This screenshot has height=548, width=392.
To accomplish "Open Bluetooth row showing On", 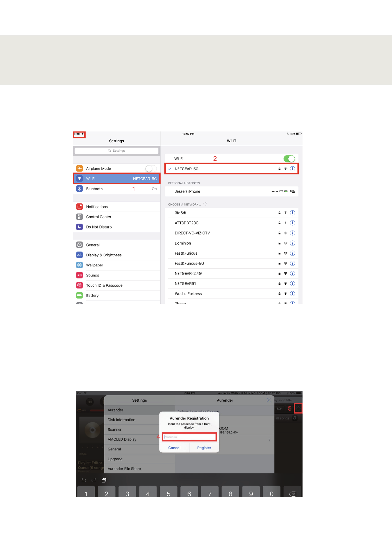I will tap(117, 189).
